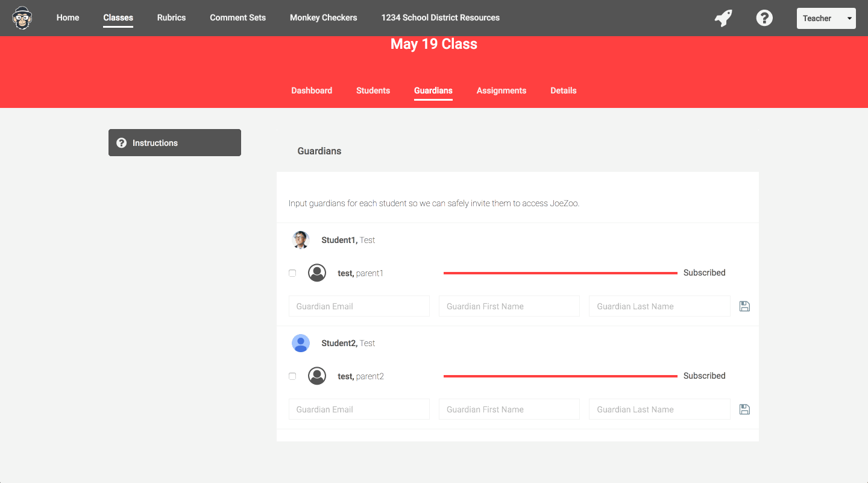Check the box next to test, parent1
868x483 pixels.
coord(292,273)
